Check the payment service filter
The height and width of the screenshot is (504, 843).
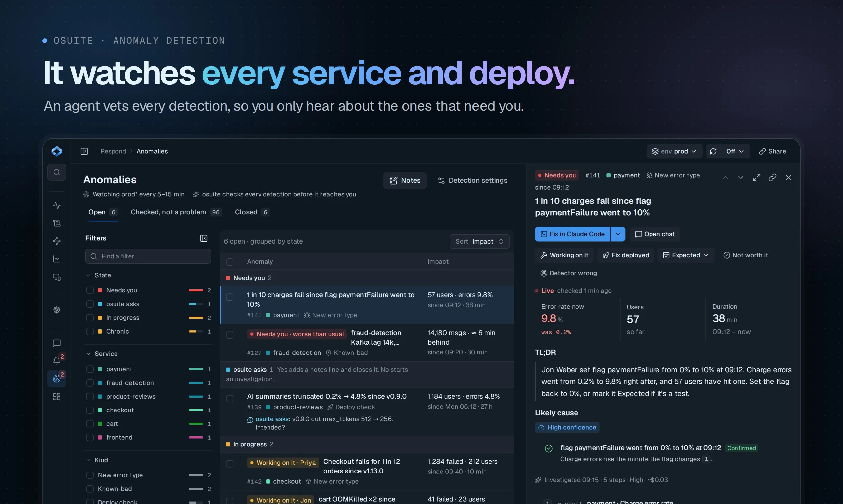(90, 369)
